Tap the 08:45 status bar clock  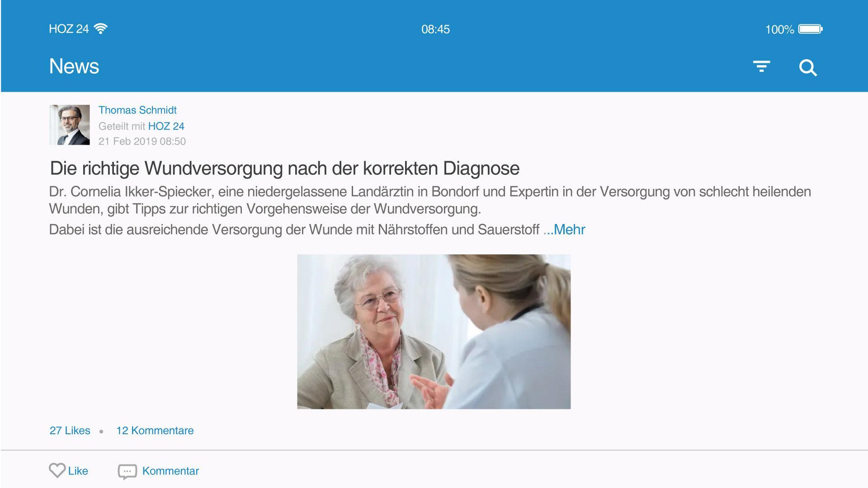pos(435,29)
